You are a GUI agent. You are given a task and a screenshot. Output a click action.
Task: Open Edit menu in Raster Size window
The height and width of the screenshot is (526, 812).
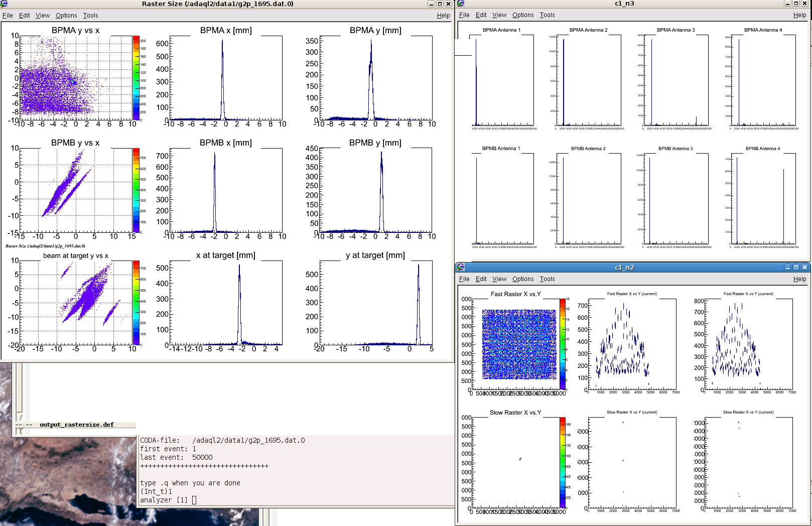point(24,16)
